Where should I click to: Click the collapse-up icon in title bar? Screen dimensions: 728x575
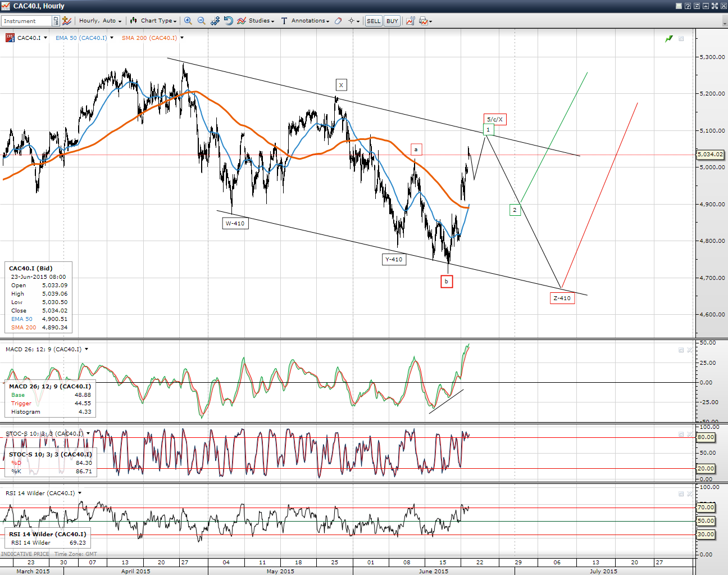(706, 6)
